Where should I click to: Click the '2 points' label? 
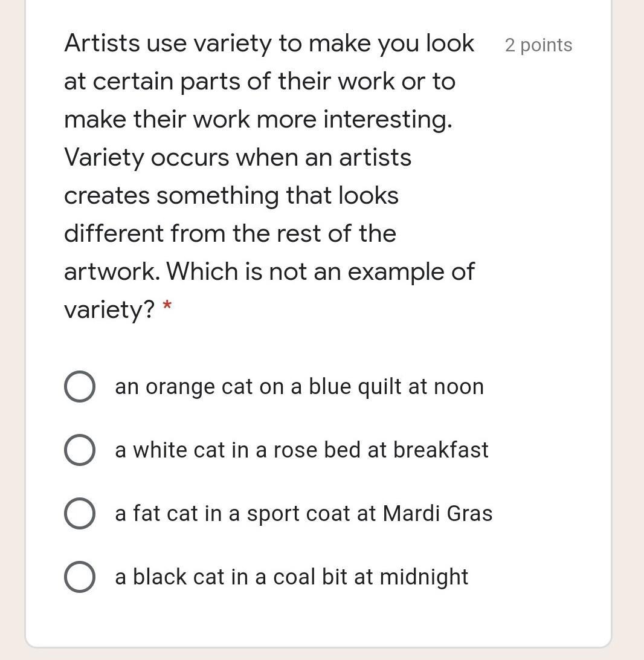point(538,45)
